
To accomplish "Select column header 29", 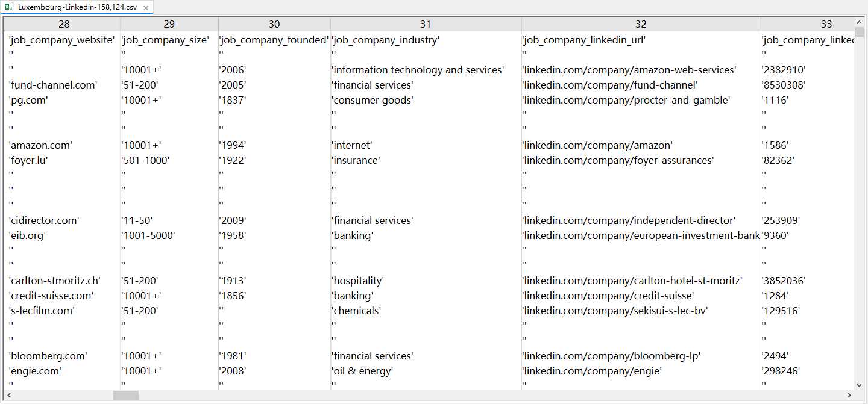I will coord(169,24).
